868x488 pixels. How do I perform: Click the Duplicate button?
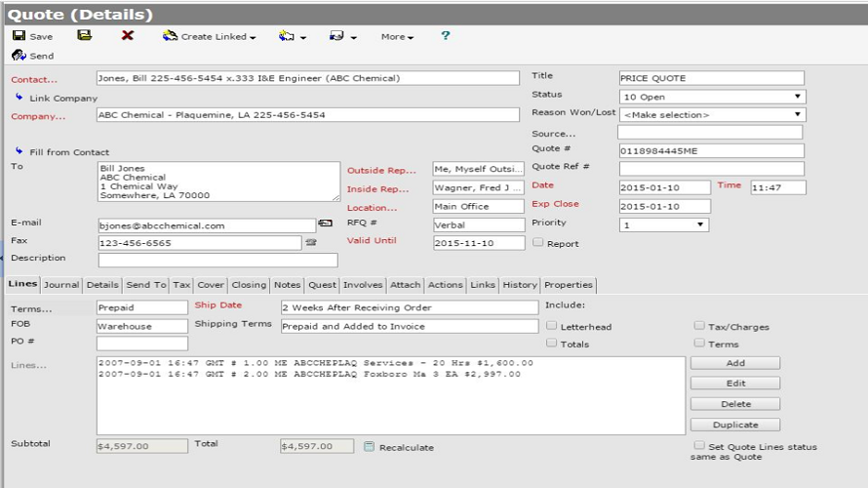tap(734, 425)
